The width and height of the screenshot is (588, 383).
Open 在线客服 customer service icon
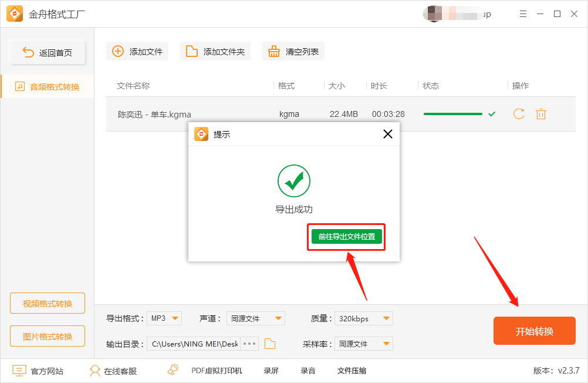tap(94, 371)
